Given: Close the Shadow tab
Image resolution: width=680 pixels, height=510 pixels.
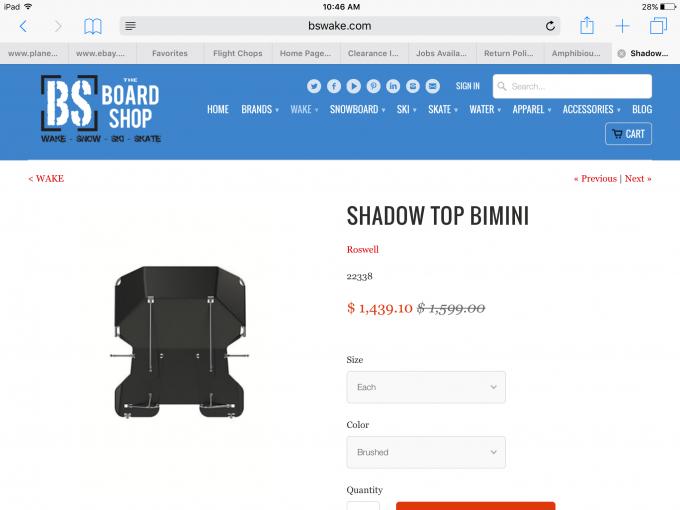Looking at the screenshot, I should (621, 53).
